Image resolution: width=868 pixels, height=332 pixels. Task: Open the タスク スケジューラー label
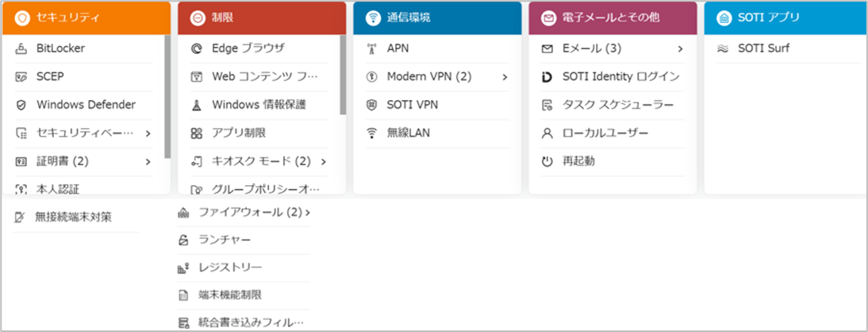tap(618, 105)
